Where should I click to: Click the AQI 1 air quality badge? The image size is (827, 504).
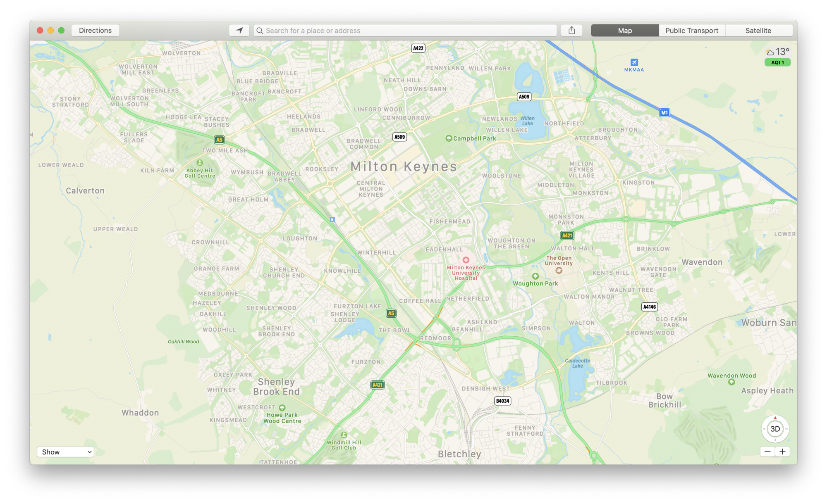(x=777, y=62)
